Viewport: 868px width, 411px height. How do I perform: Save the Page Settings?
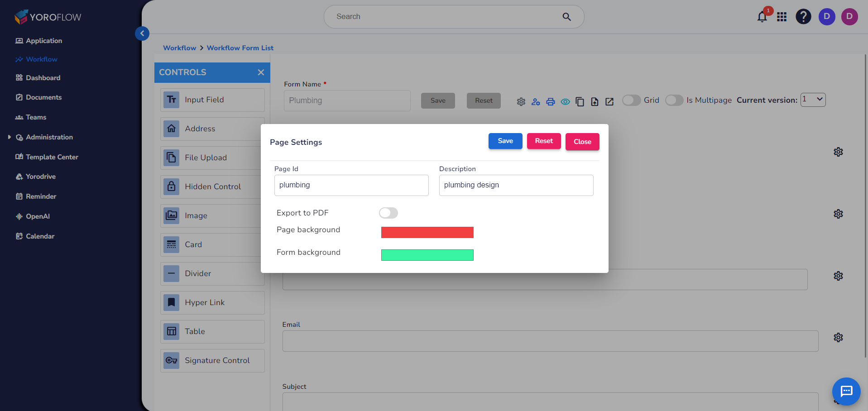505,141
